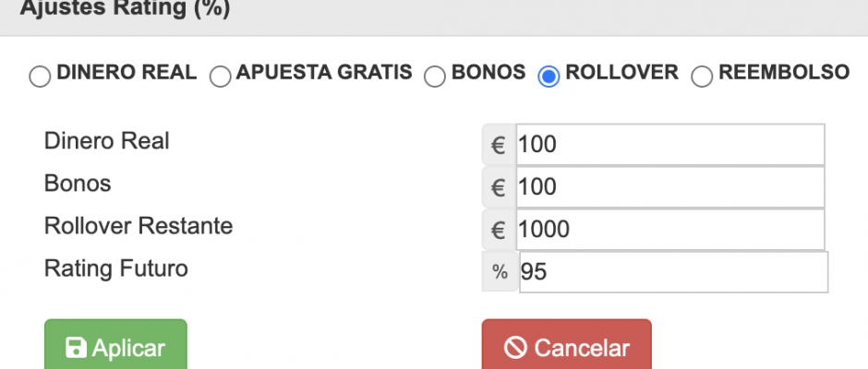868x369 pixels.
Task: Click the ban circle icon on Cancelar
Action: point(515,348)
